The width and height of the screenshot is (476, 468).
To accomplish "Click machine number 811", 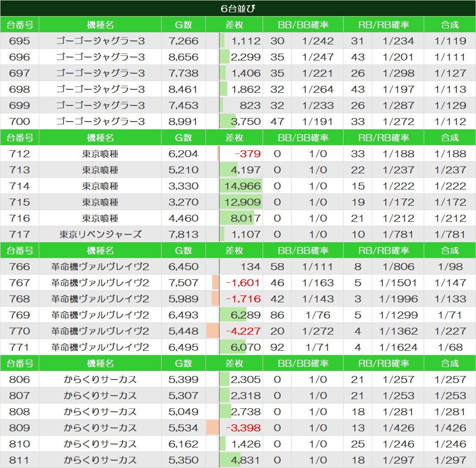I will pyautogui.click(x=19, y=459).
